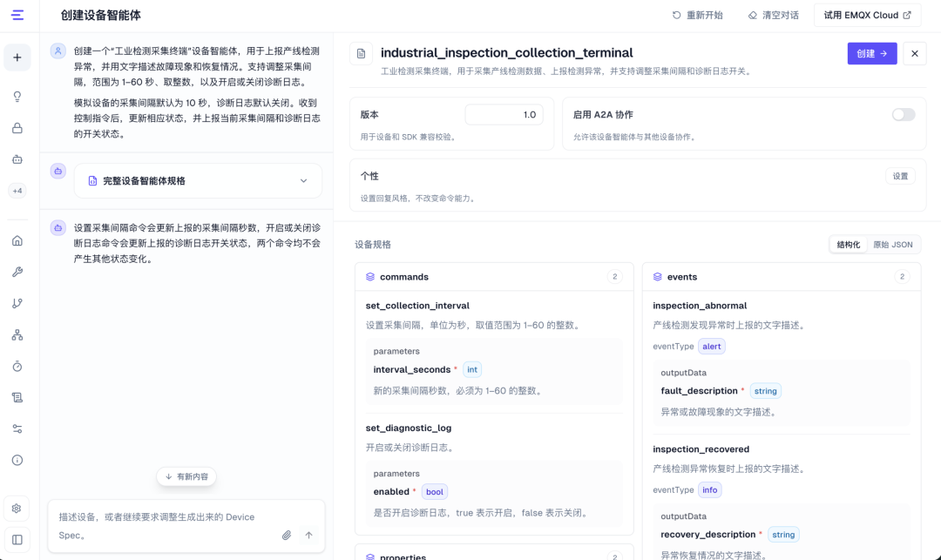Select the lock icon in the sidebar
This screenshot has height=560, width=941.
click(17, 128)
